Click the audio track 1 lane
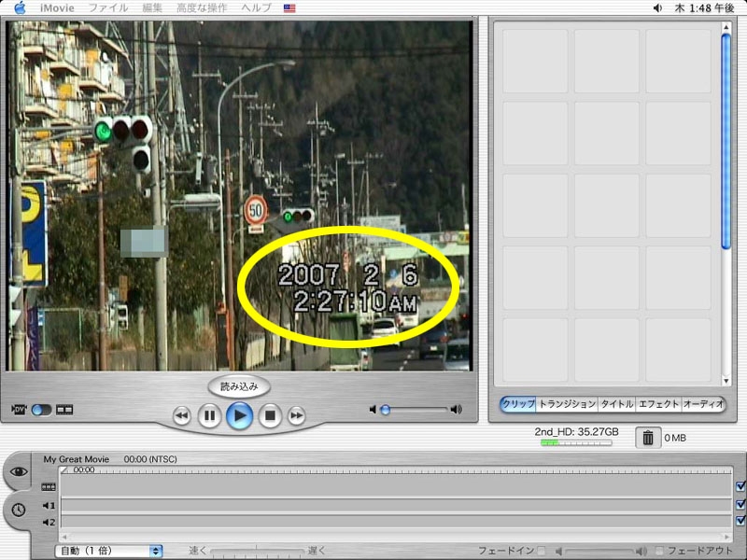The height and width of the screenshot is (560, 747). coord(396,505)
